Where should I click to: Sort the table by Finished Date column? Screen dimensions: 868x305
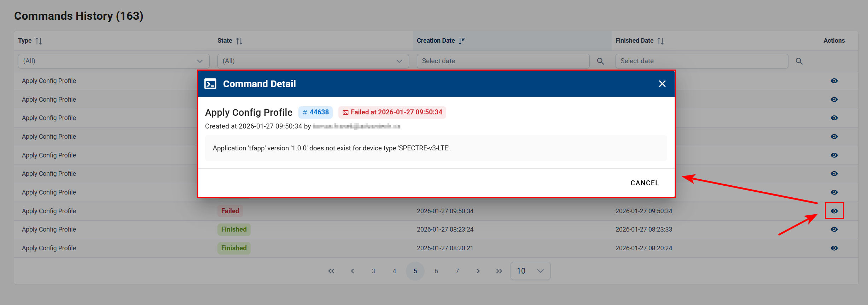[x=660, y=41]
